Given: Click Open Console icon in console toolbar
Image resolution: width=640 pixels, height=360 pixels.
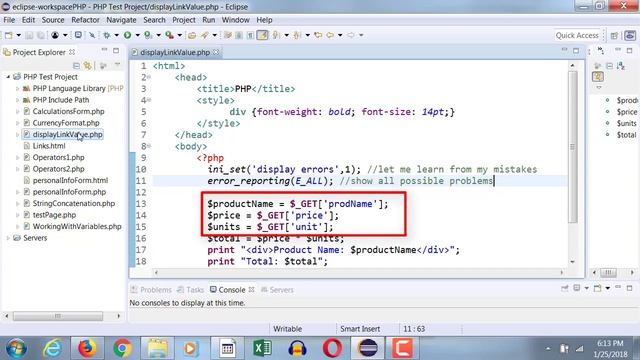Looking at the screenshot, I should [598, 288].
